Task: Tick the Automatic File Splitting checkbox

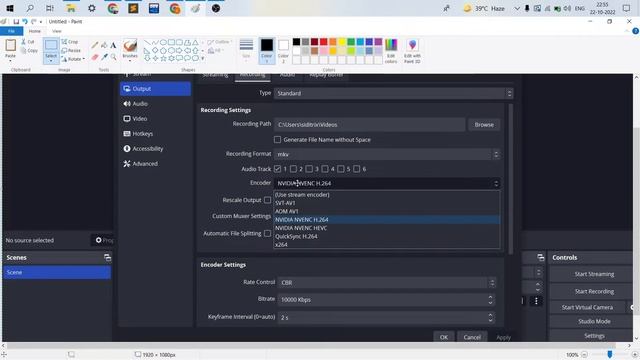Action: (267, 233)
